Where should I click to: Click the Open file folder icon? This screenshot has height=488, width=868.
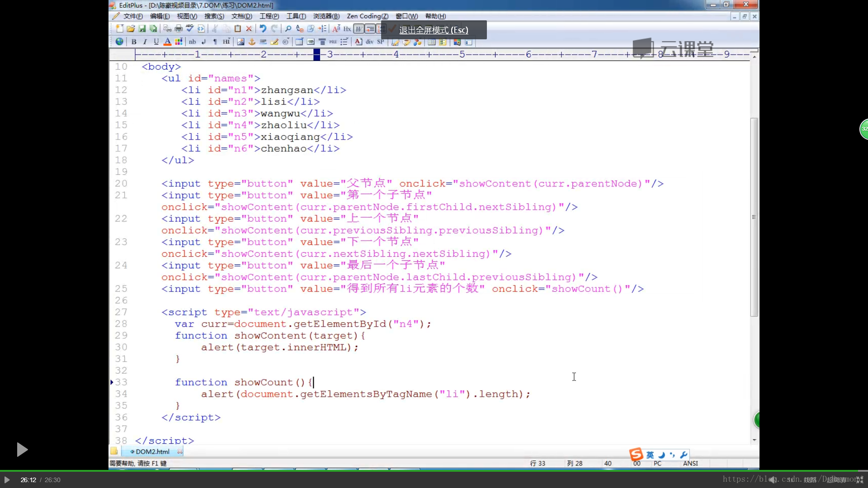(x=131, y=28)
